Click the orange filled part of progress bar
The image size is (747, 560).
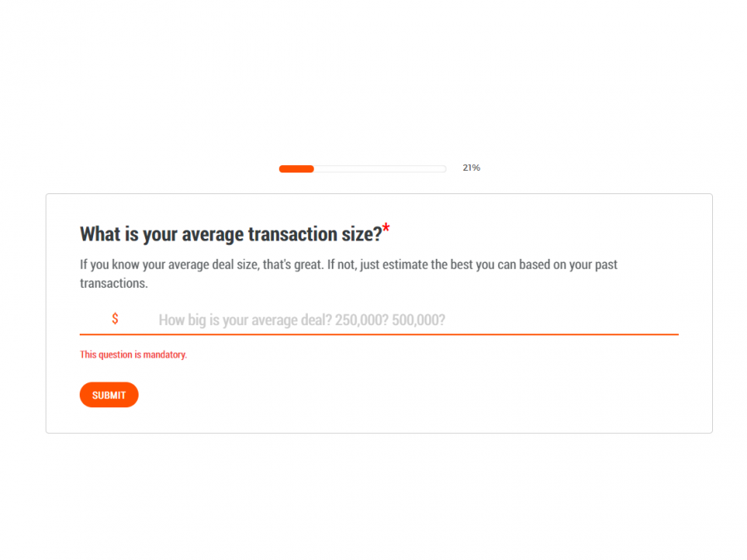pos(296,168)
